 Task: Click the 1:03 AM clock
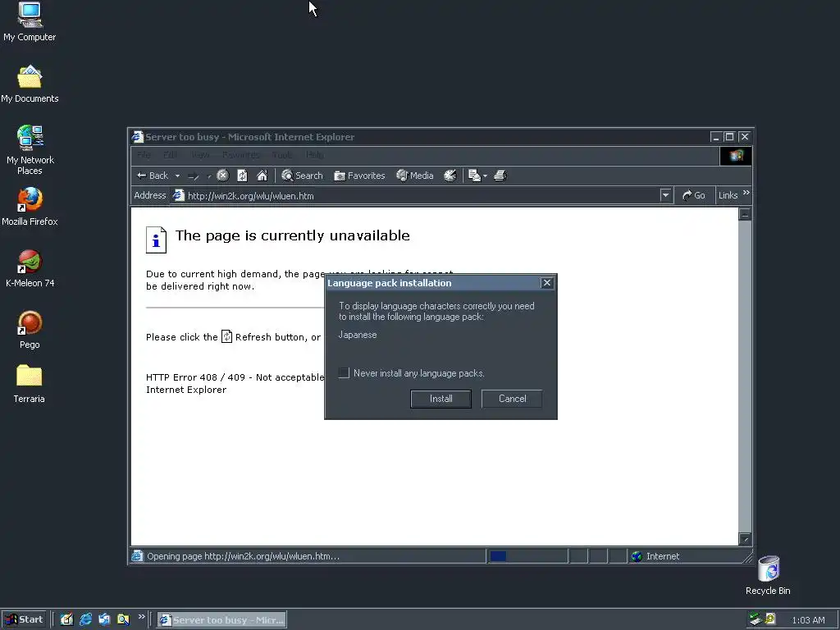point(808,620)
